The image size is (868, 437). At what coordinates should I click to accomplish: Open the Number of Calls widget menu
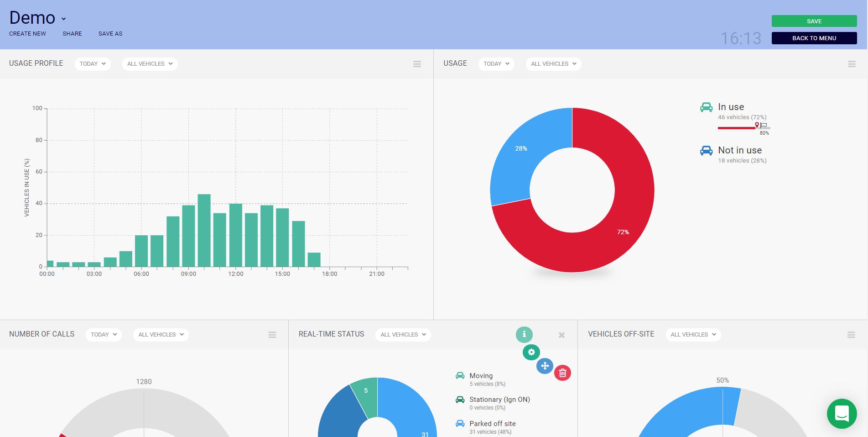(x=272, y=335)
